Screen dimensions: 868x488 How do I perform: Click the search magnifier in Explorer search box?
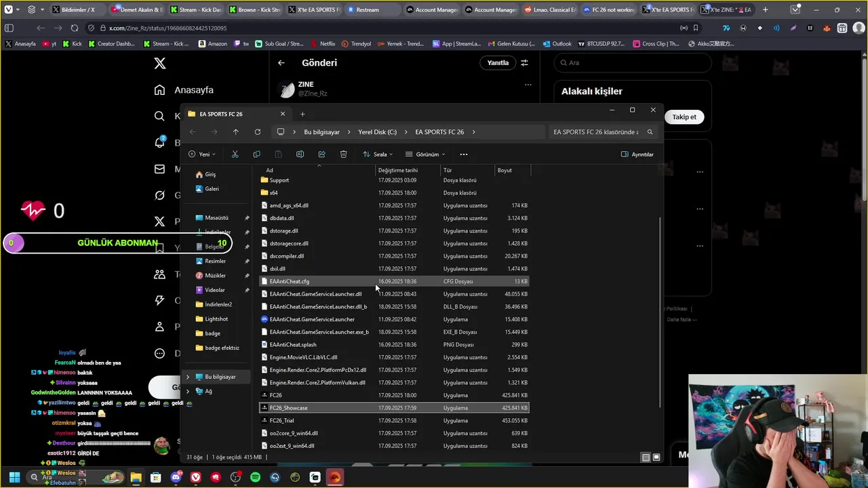click(x=650, y=132)
